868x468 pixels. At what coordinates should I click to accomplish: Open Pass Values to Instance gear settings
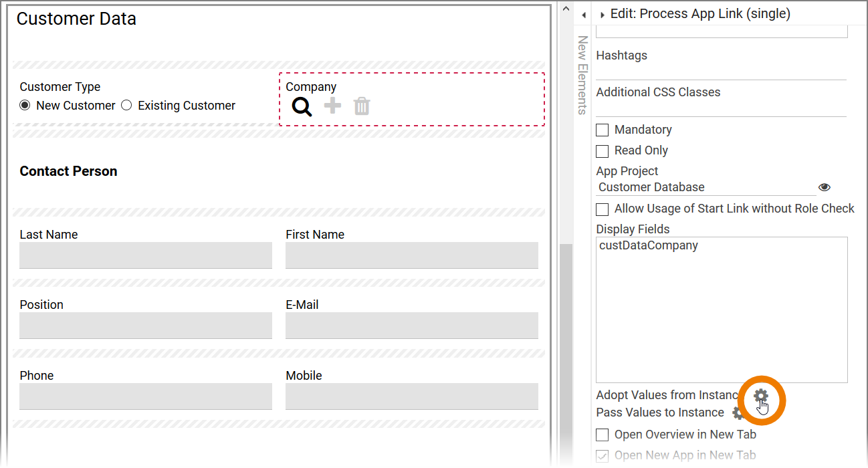737,413
